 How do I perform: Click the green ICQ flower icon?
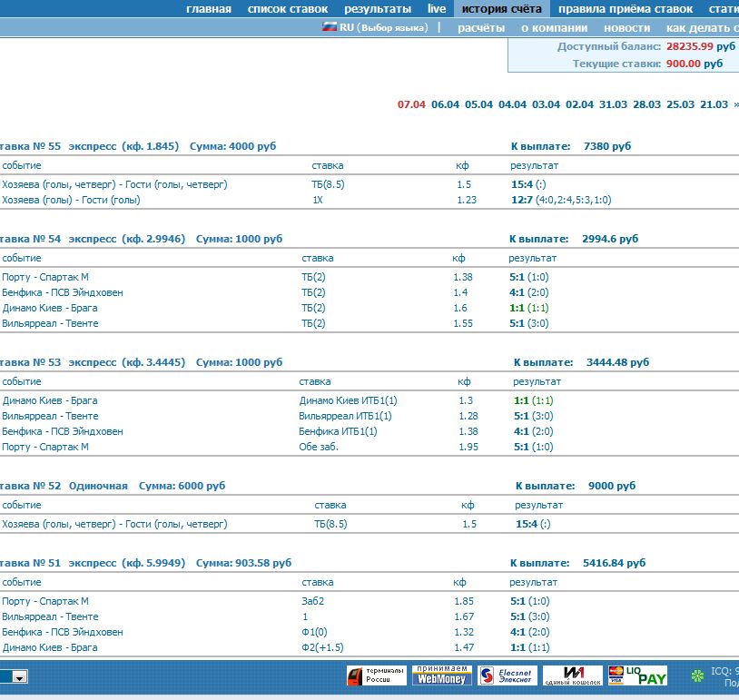click(x=697, y=676)
